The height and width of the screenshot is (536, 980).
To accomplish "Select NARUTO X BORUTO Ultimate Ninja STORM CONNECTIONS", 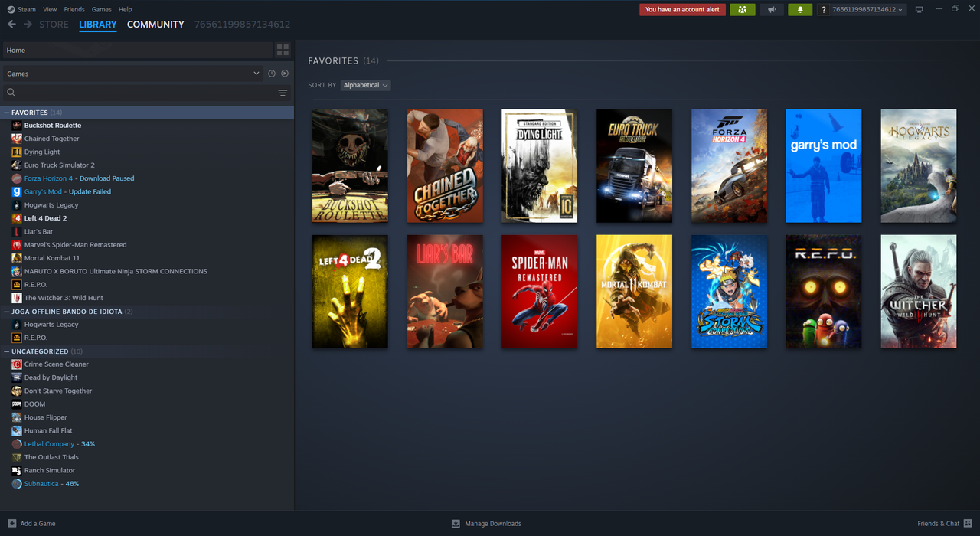I will pyautogui.click(x=148, y=271).
